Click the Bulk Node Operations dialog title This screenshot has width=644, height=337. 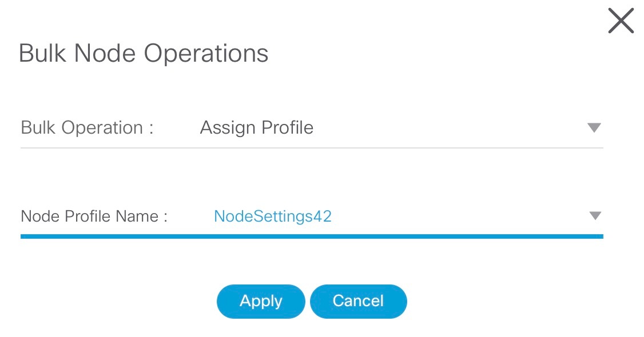[x=144, y=53]
